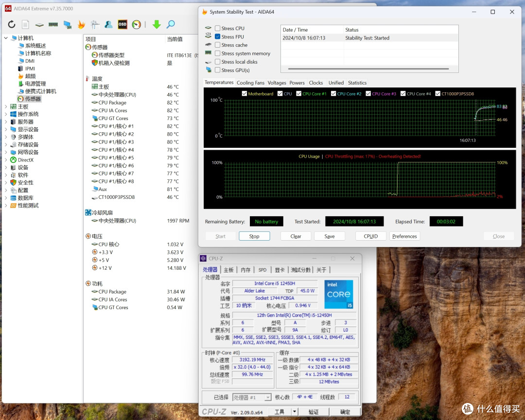Click the magnifier search icon in AIDA64 toolbar
525x420 pixels.
tap(171, 24)
